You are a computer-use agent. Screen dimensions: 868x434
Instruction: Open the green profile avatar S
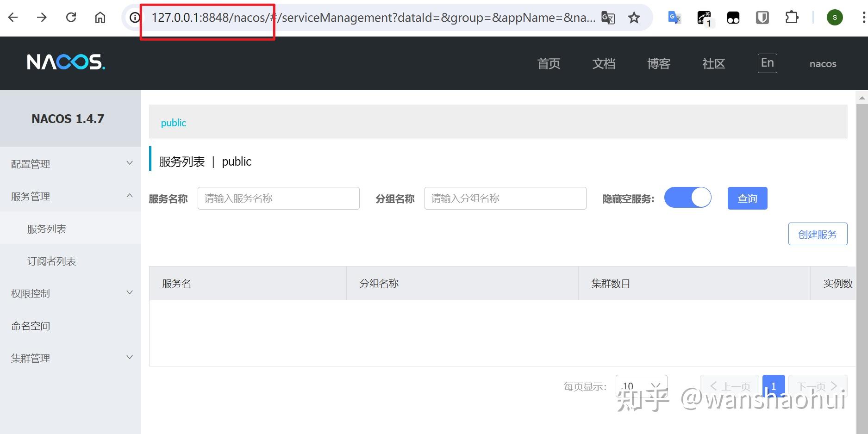[835, 18]
